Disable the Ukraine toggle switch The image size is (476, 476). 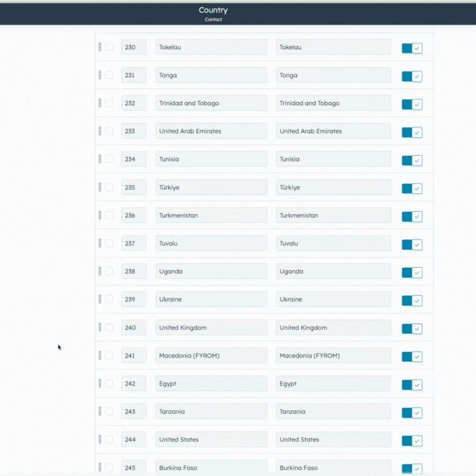click(412, 300)
